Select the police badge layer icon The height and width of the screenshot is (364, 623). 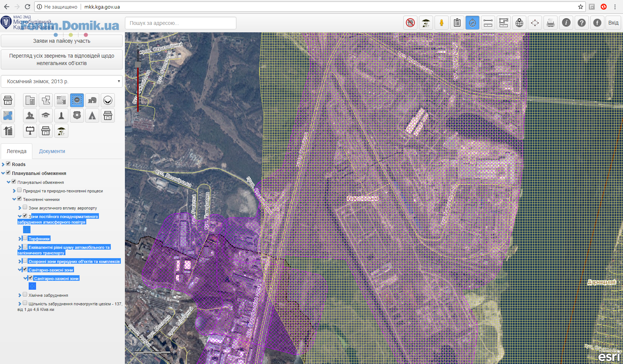[77, 116]
